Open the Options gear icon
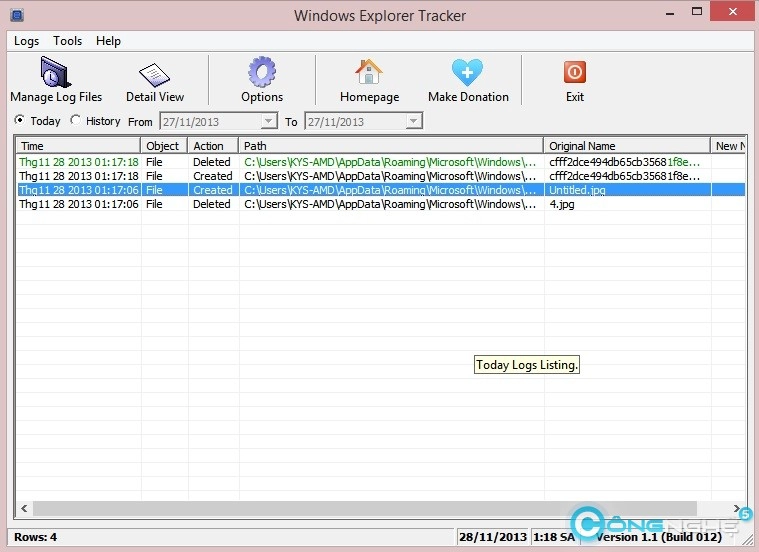The width and height of the screenshot is (759, 552). click(x=262, y=72)
